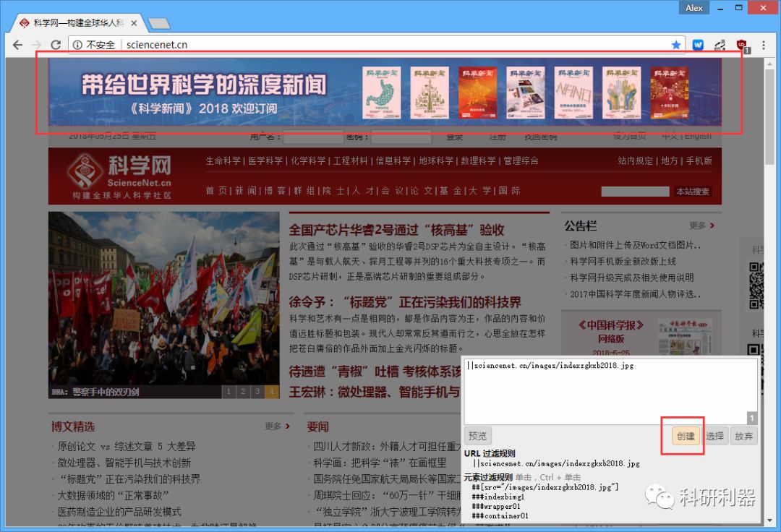
Task: Select element rule ###container01
Action: [500, 515]
